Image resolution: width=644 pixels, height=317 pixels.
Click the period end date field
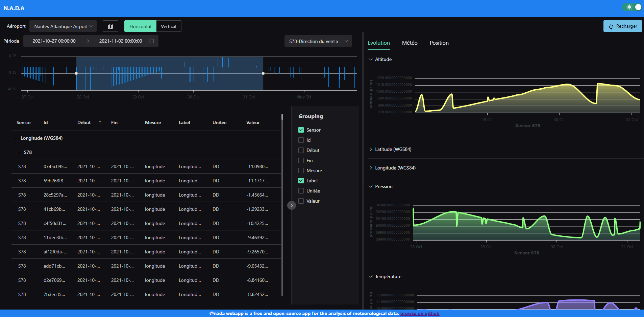click(121, 41)
